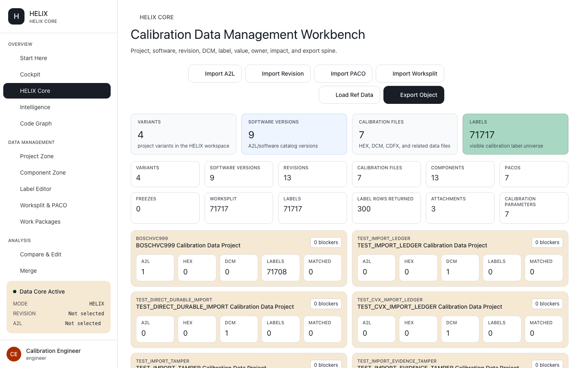Navigate to Component Zone
This screenshot has width=588, height=368.
[x=57, y=173]
